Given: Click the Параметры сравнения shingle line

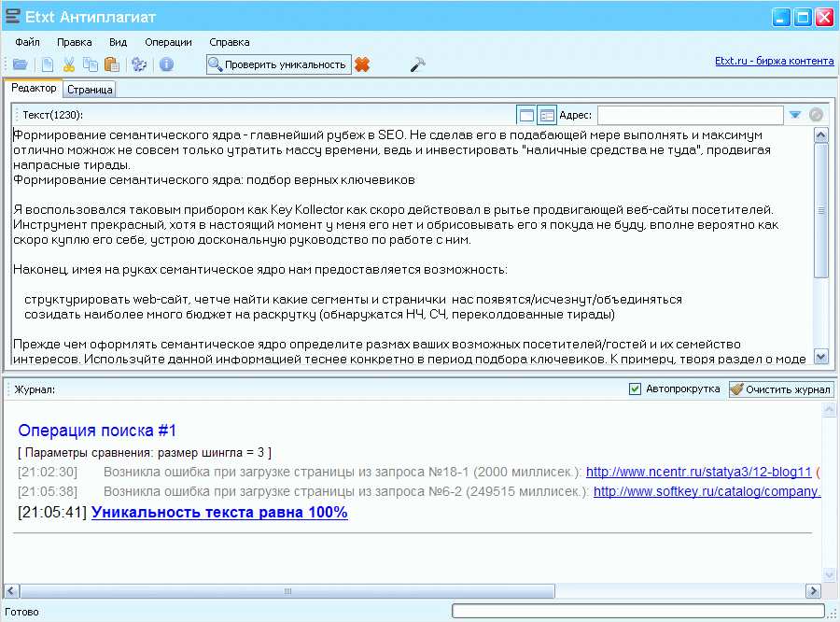Looking at the screenshot, I should 145,453.
